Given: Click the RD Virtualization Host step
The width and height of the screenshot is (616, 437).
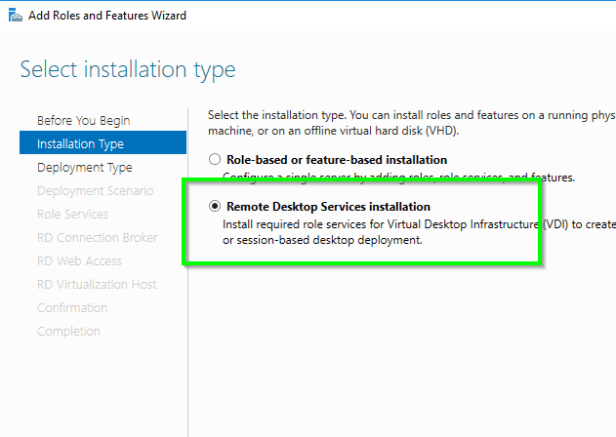Looking at the screenshot, I should [x=97, y=284].
